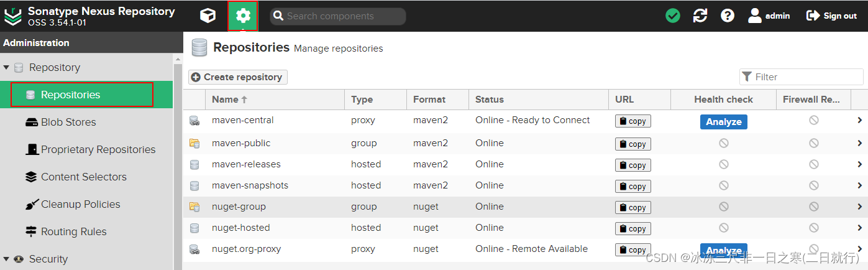Screen dimensions: 868x270
Task: Copy URL of maven-public
Action: click(x=633, y=144)
